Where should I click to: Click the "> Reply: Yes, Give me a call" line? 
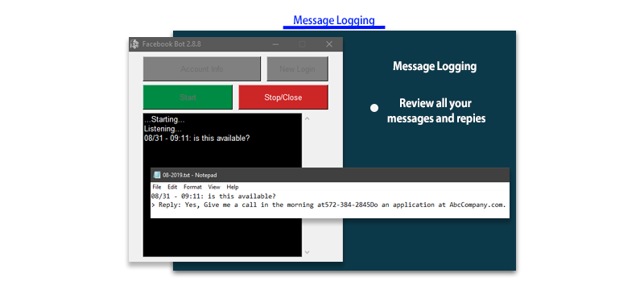click(x=328, y=205)
